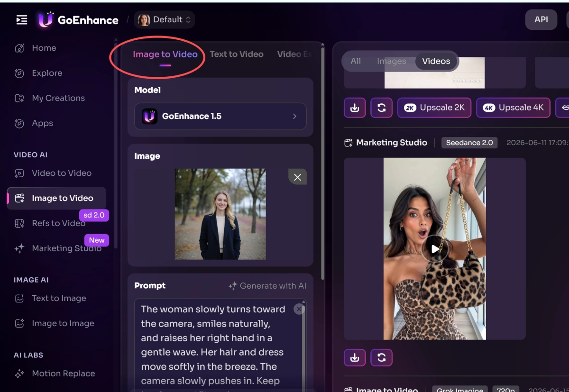Image resolution: width=569 pixels, height=392 pixels.
Task: Click the Explore compass icon
Action: (x=19, y=73)
